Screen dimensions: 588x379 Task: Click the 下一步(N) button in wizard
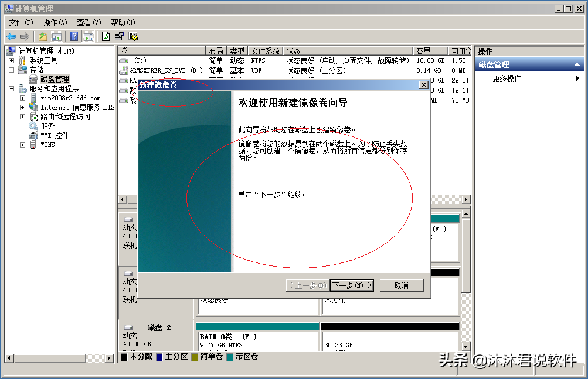click(352, 285)
